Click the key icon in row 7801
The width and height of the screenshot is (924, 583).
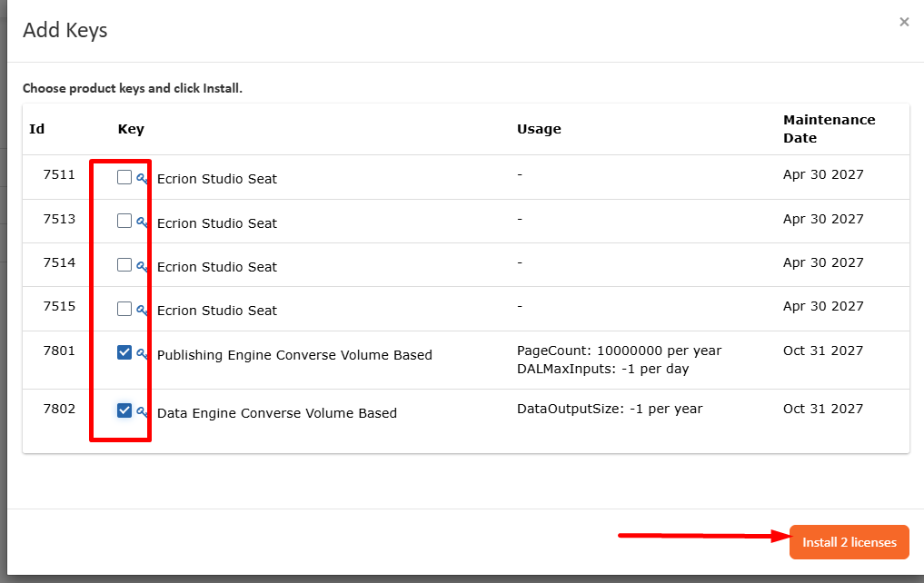[142, 354]
